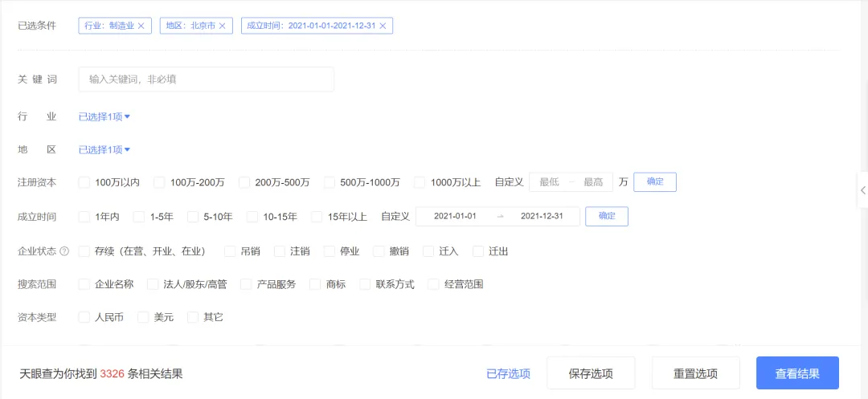Check the 100万-200万 capital option
The image size is (868, 399).
[159, 182]
